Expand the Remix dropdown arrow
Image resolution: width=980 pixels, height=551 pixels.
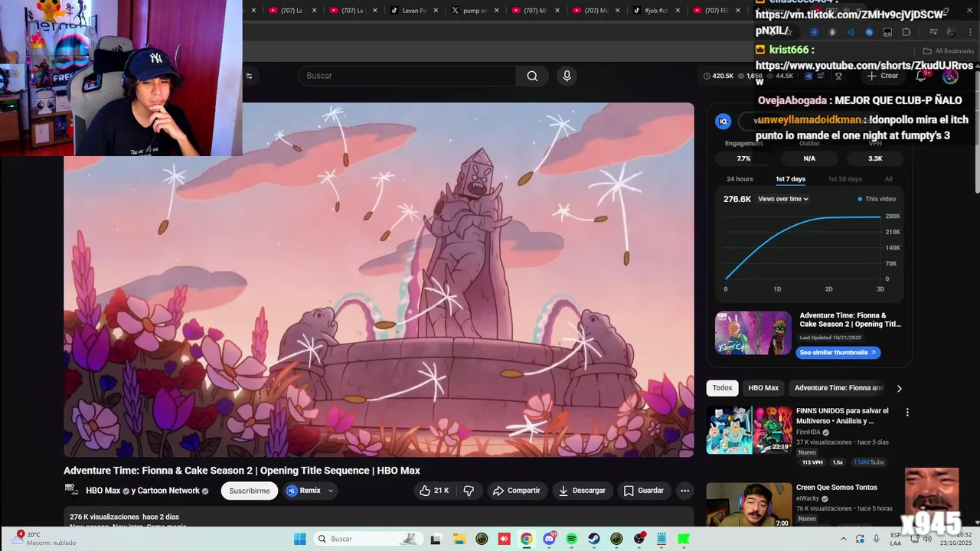tap(331, 491)
